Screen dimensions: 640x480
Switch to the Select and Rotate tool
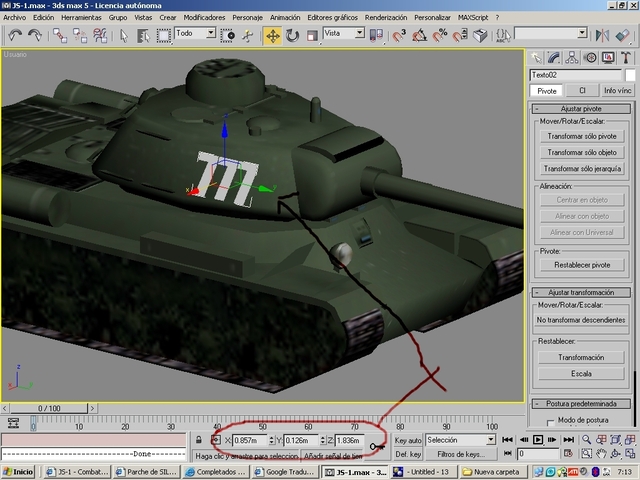292,36
